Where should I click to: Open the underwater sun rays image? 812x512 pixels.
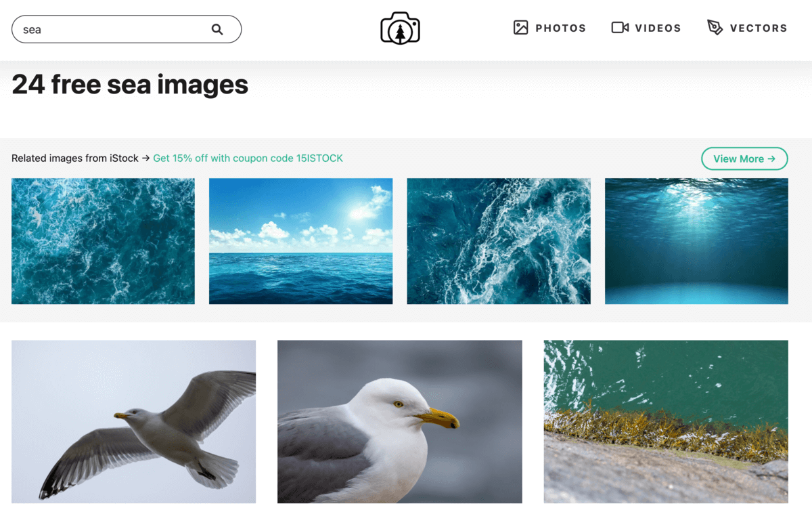696,241
